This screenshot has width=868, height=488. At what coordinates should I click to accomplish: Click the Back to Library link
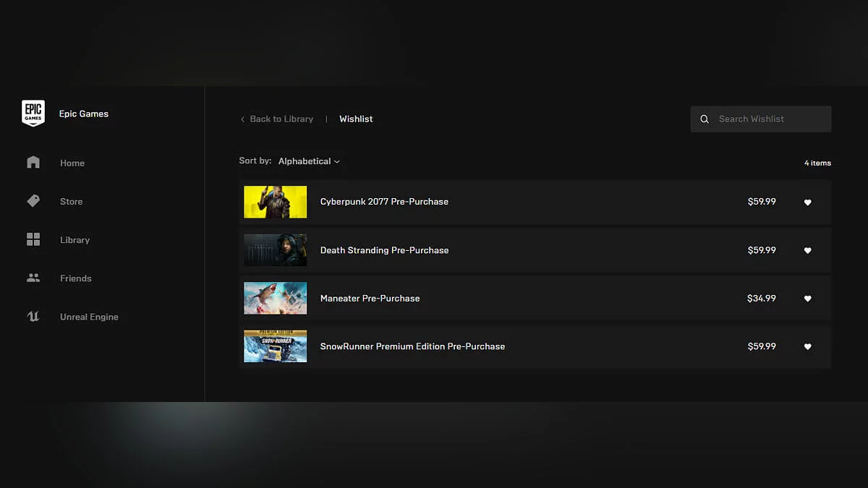(x=281, y=119)
